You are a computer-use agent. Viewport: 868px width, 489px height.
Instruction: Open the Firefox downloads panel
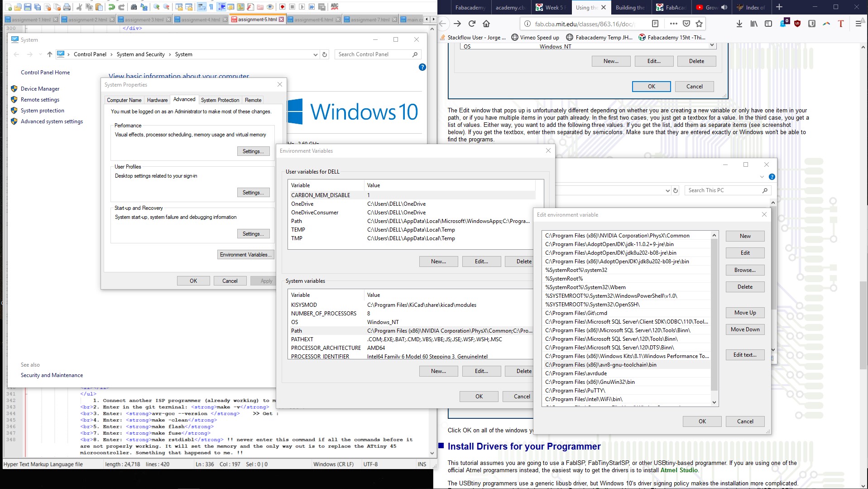(x=739, y=24)
